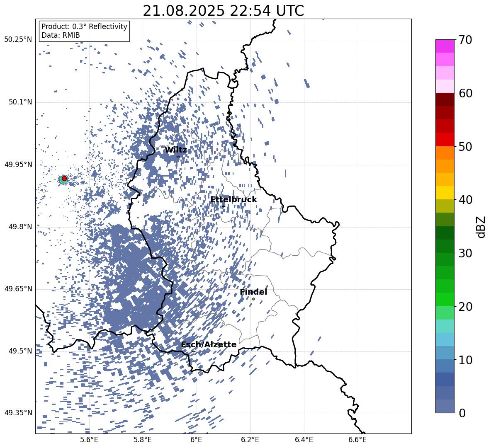491x448 pixels.
Task: Click the colorbar tick label 70
Action: (465, 40)
